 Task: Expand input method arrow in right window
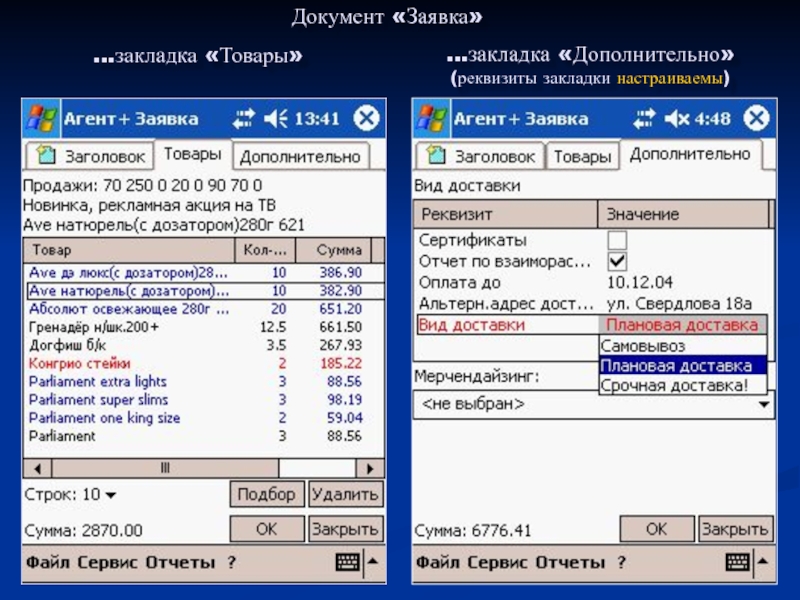pos(763,562)
